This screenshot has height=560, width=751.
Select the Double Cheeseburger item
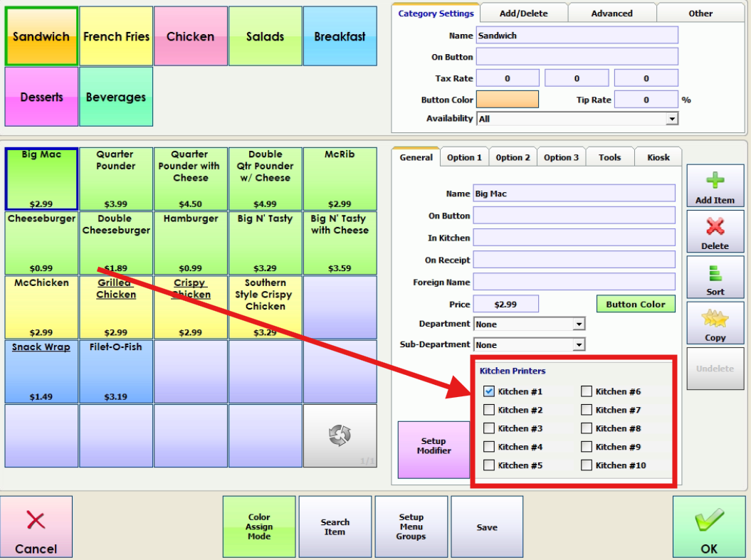[x=116, y=243]
